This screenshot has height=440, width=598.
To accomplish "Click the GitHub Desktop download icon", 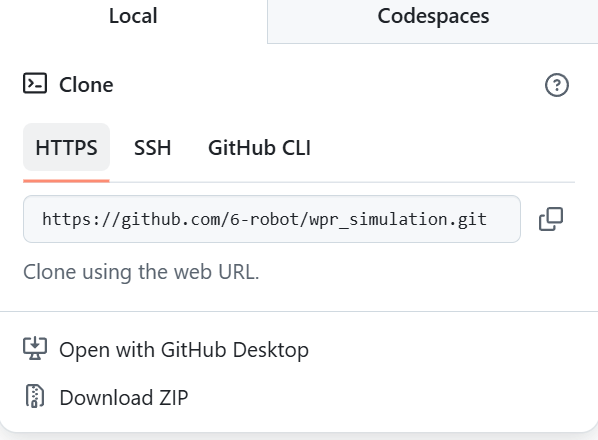I will (35, 348).
